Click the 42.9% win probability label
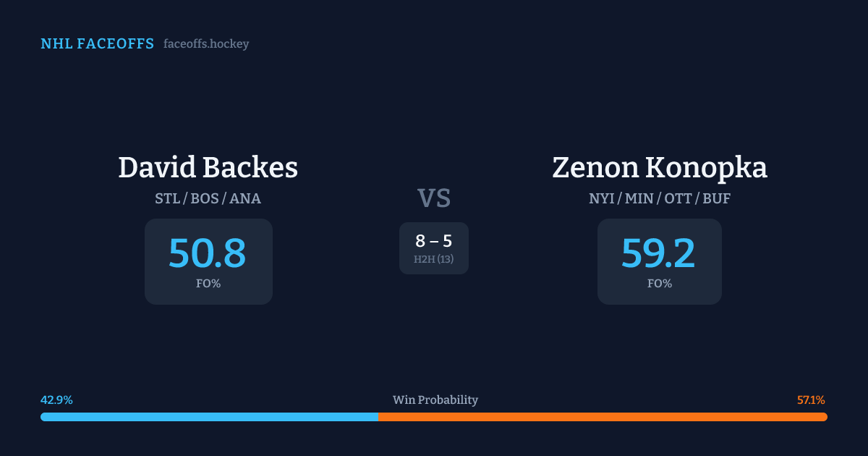 click(x=56, y=400)
